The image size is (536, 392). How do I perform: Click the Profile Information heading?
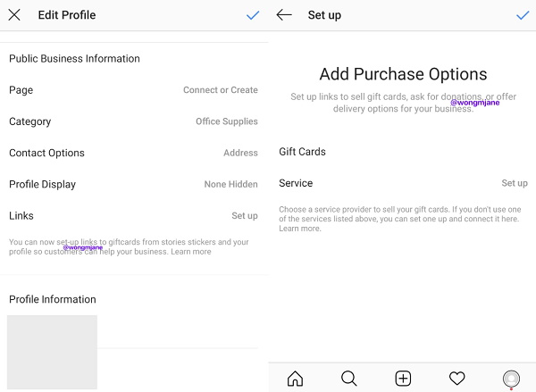pyautogui.click(x=53, y=299)
